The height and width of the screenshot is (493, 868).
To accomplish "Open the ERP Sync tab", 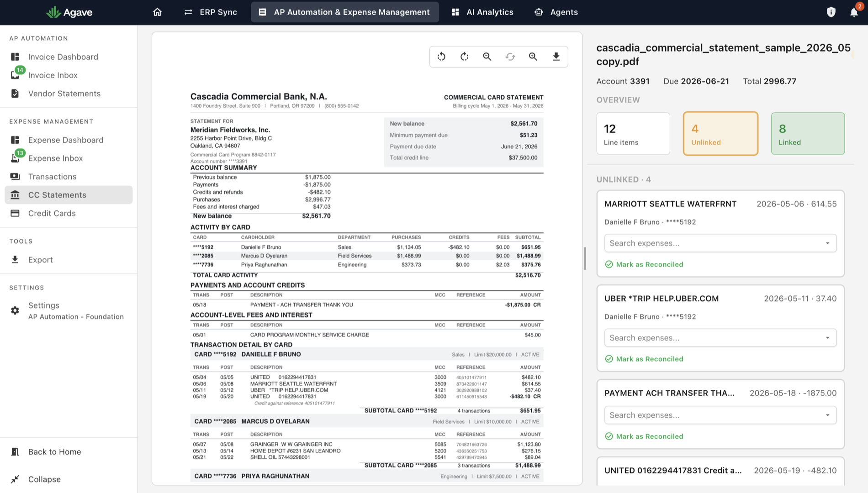I will (x=211, y=12).
